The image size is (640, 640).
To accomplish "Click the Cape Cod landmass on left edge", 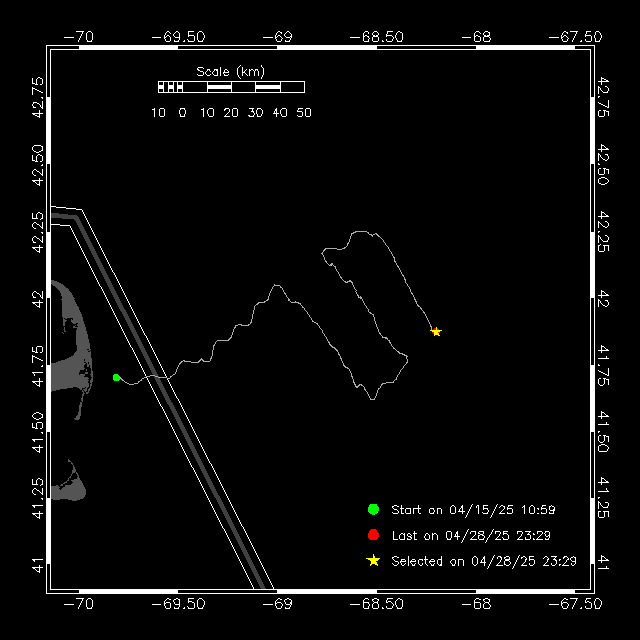I will (x=68, y=340).
